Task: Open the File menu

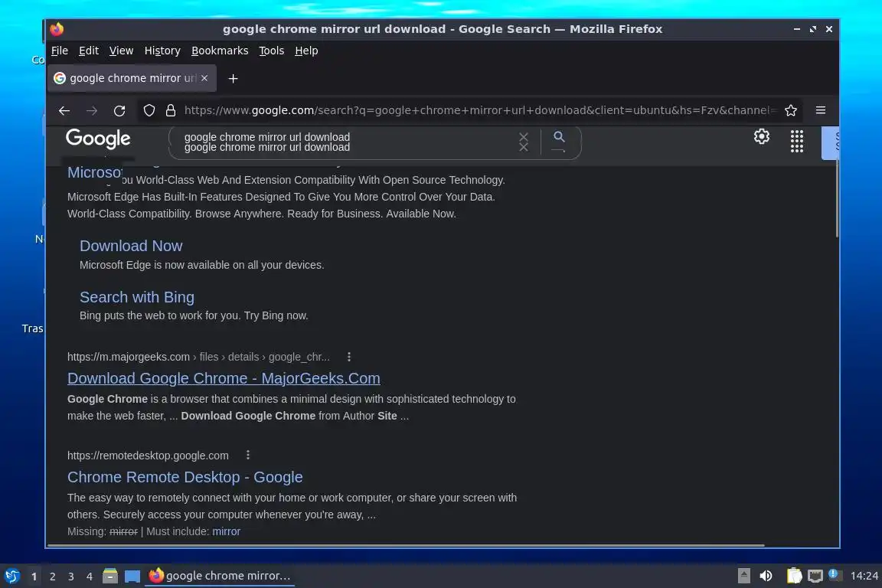Action: tap(60, 51)
